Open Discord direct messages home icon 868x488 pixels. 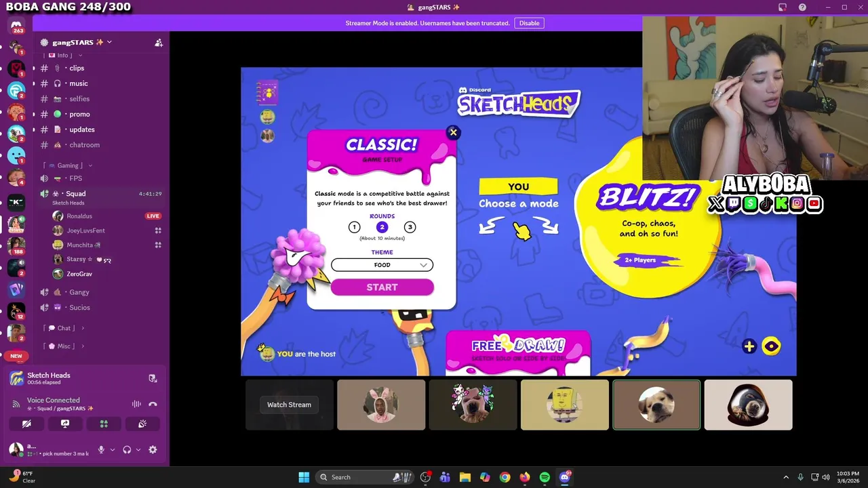tap(16, 25)
